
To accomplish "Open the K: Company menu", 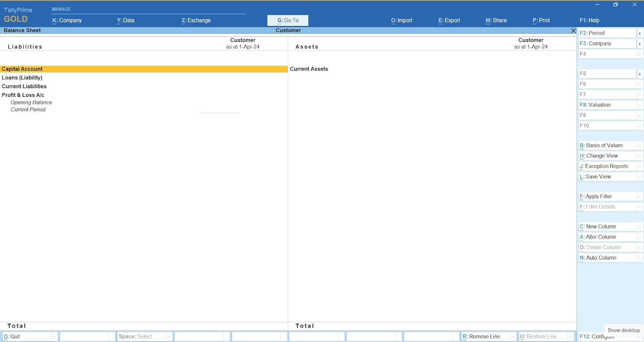I will (67, 20).
